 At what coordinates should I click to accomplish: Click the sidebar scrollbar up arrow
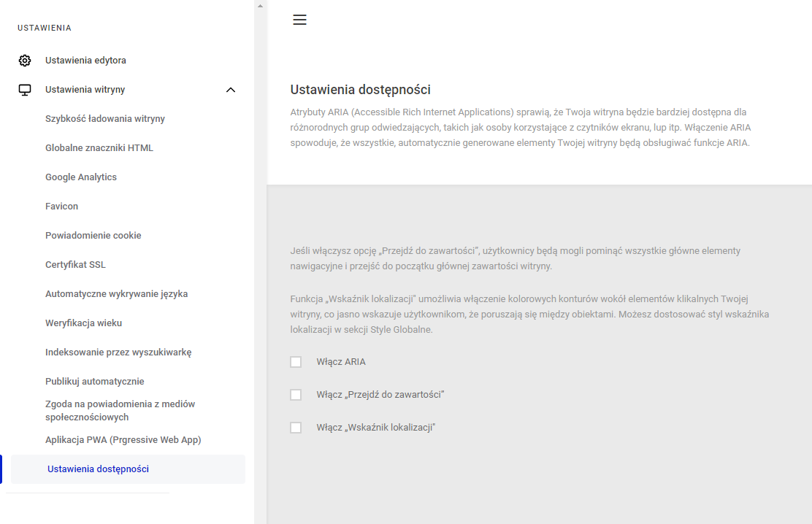[x=261, y=7]
